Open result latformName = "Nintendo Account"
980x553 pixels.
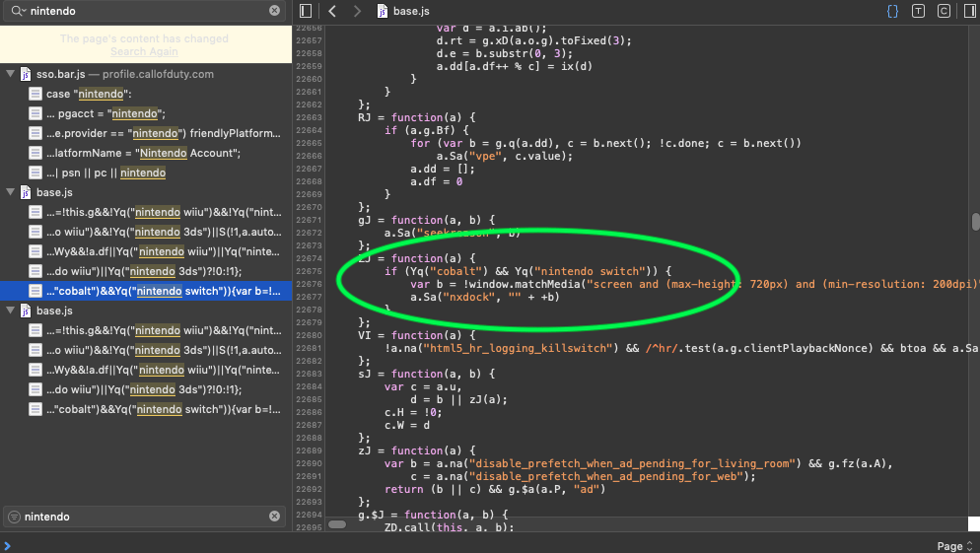point(146,153)
